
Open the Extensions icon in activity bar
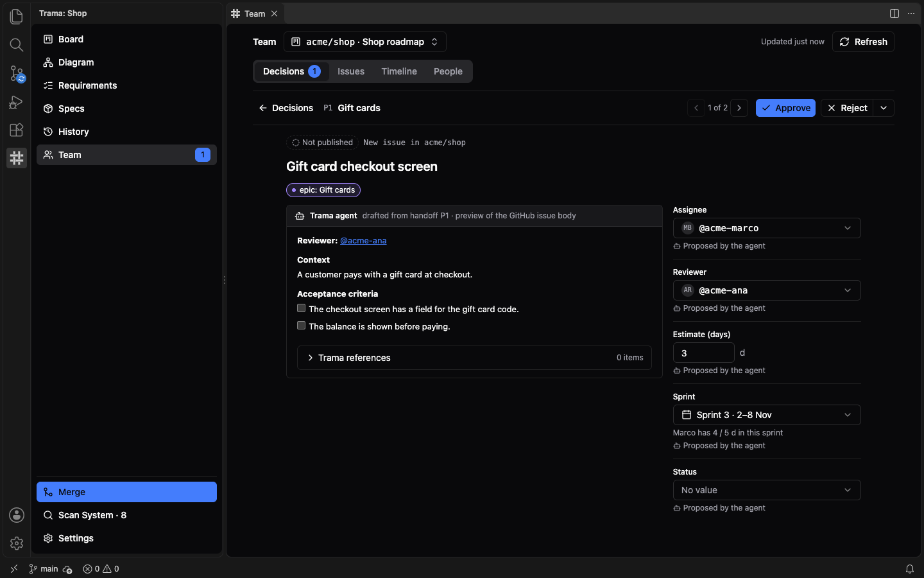(17, 130)
